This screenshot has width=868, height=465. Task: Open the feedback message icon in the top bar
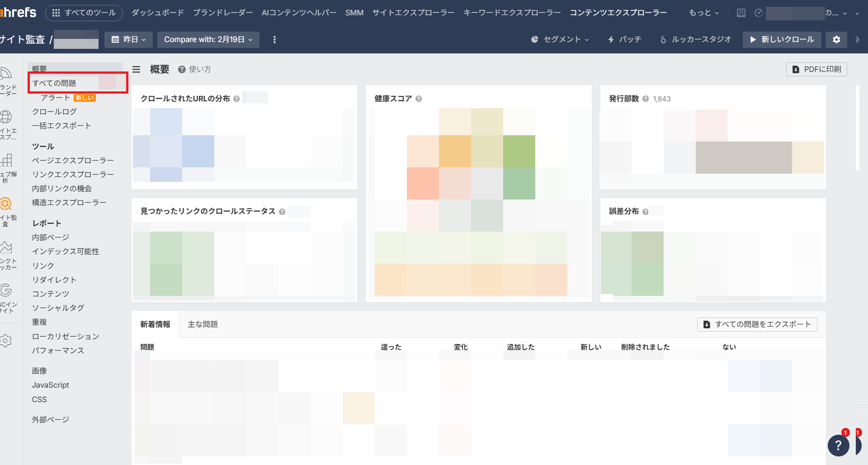pyautogui.click(x=741, y=13)
